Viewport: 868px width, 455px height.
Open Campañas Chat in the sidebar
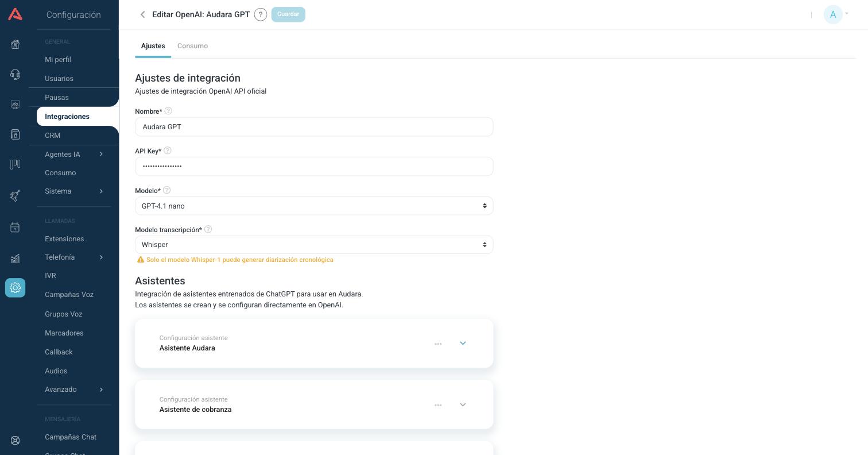(71, 437)
